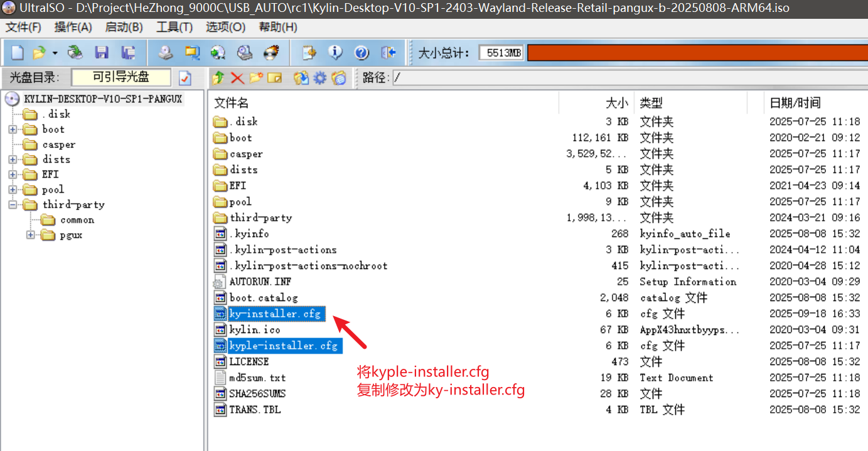Screen dimensions: 868x451
Task: Open the 工具(T) menu
Action: click(x=174, y=27)
